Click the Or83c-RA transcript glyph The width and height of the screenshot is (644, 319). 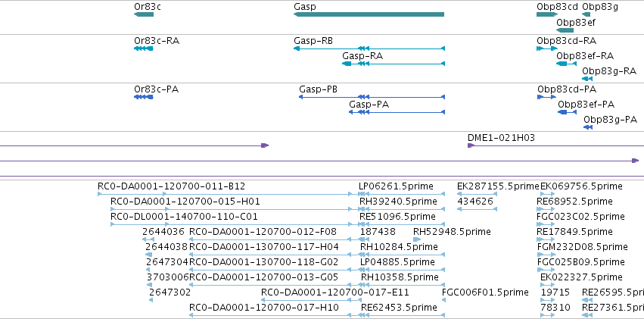coord(144,48)
